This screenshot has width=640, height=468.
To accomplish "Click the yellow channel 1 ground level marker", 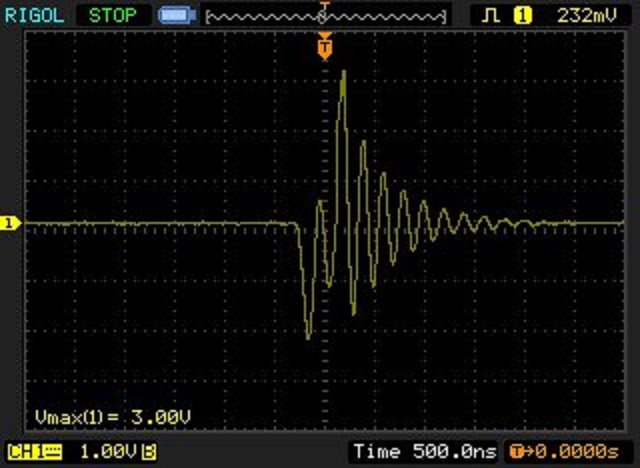I will pyautogui.click(x=10, y=223).
